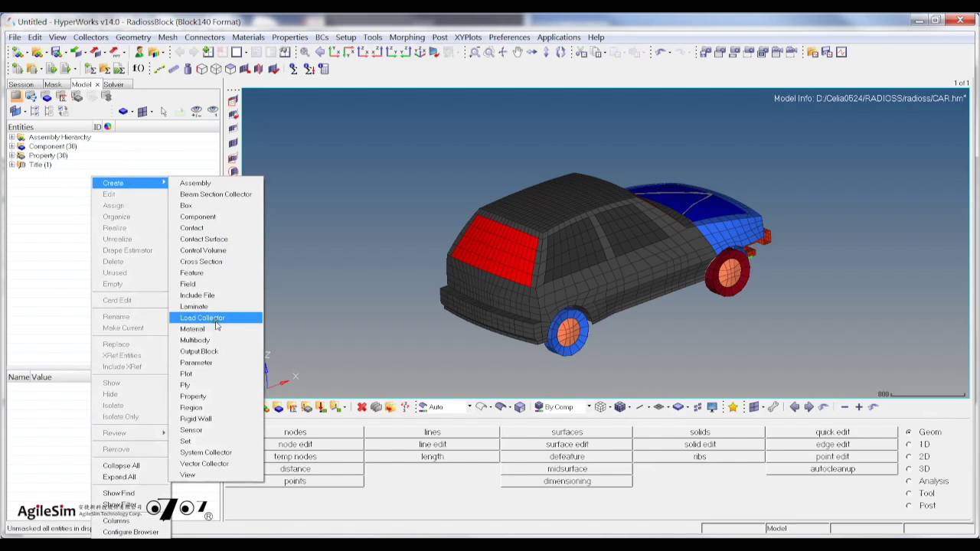980x551 pixels.
Task: Select Expand All in the context menu
Action: tap(119, 477)
